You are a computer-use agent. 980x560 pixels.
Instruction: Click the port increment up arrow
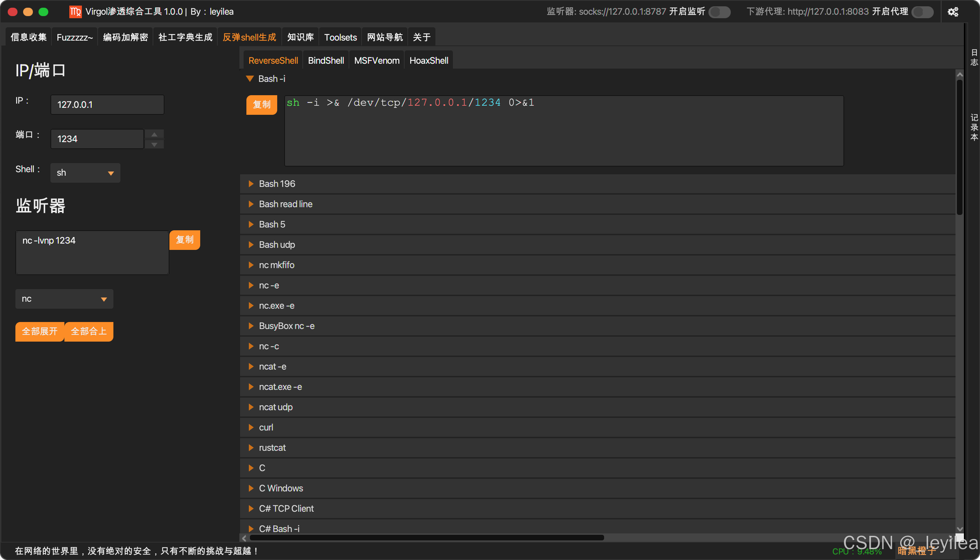(154, 134)
